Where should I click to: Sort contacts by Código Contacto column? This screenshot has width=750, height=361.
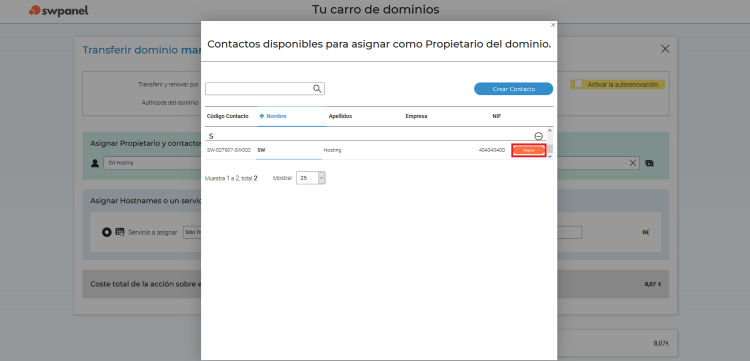click(228, 116)
